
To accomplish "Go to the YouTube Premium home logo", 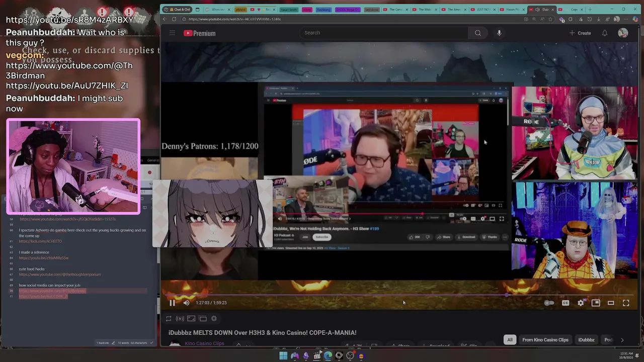I will 199,33.
